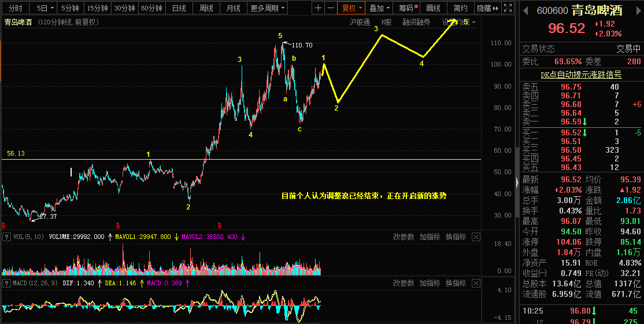644x324 pixels.
Task: Click 换指标 in MACD panel
Action: coord(456,283)
